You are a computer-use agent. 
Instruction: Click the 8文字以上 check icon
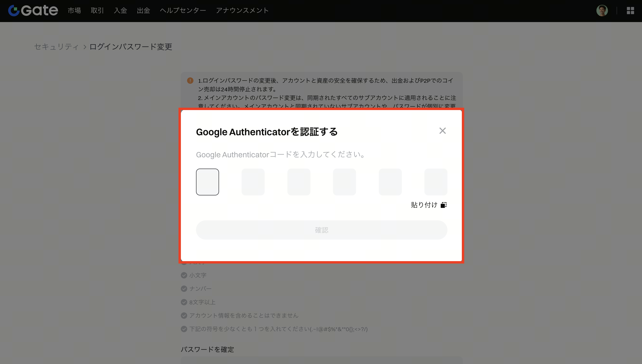[184, 302]
